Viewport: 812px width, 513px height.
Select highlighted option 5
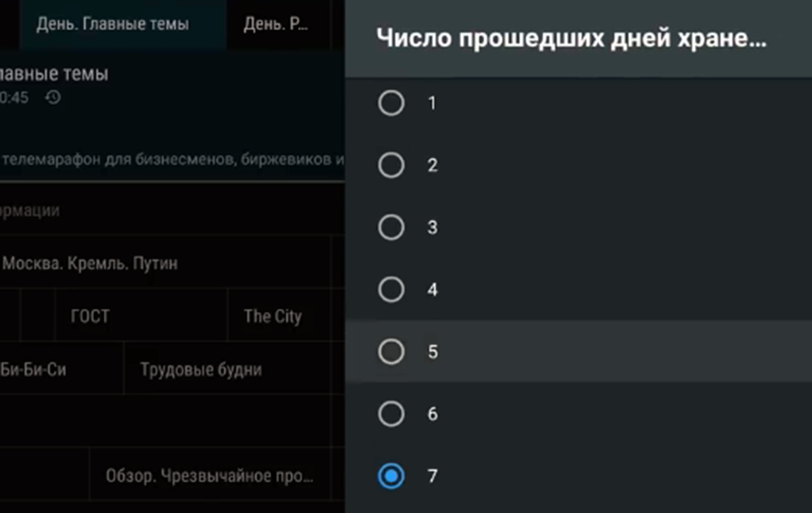(578, 351)
